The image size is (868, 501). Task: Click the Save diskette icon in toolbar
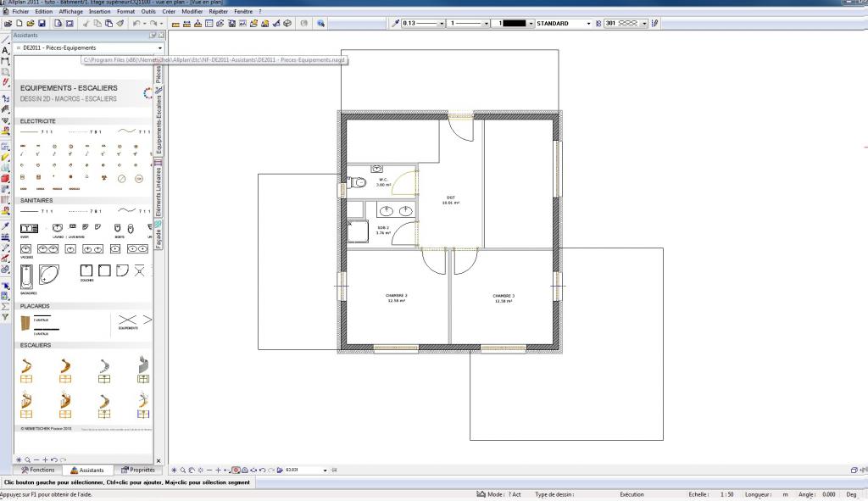[42, 24]
